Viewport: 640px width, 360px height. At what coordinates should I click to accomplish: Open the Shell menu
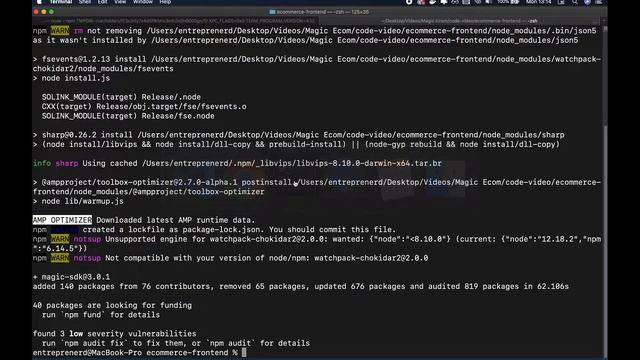pyautogui.click(x=85, y=2)
